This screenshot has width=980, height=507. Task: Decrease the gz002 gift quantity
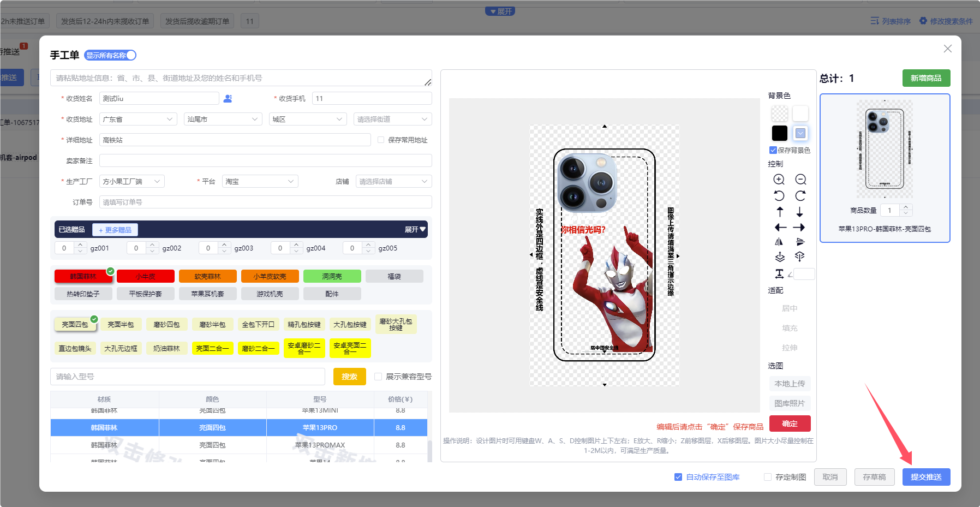pyautogui.click(x=152, y=252)
